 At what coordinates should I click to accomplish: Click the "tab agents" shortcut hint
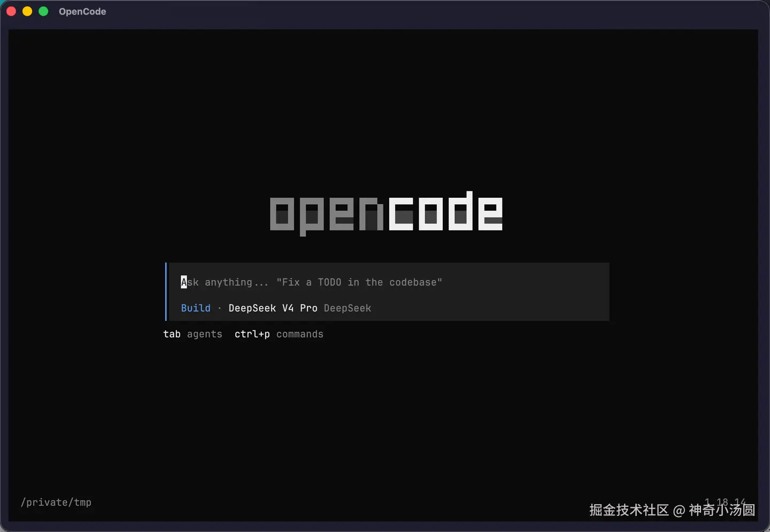tap(192, 334)
